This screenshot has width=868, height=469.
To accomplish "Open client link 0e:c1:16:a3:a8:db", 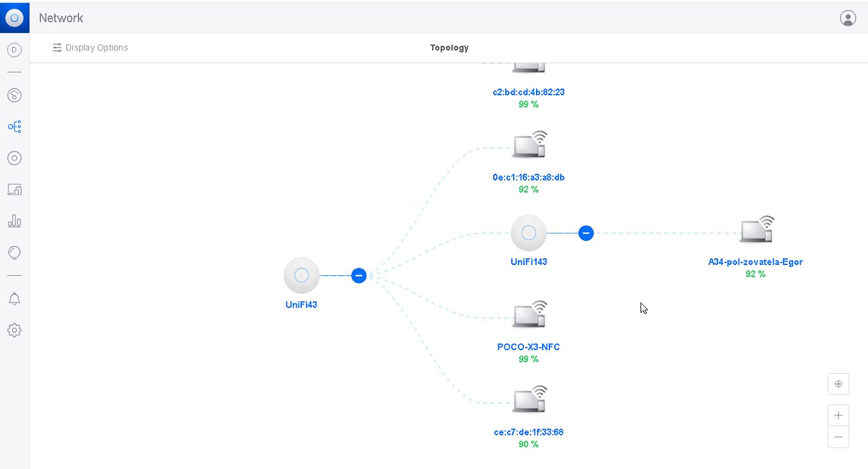I will [529, 177].
